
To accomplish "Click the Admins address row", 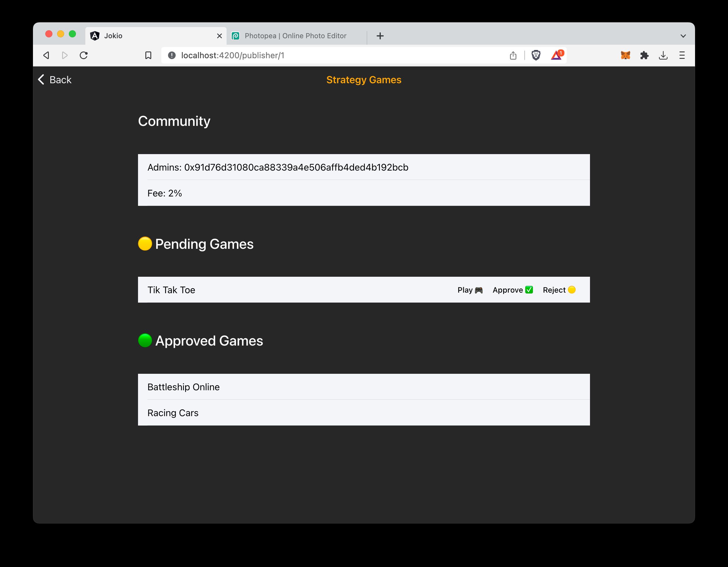I will (x=364, y=167).
